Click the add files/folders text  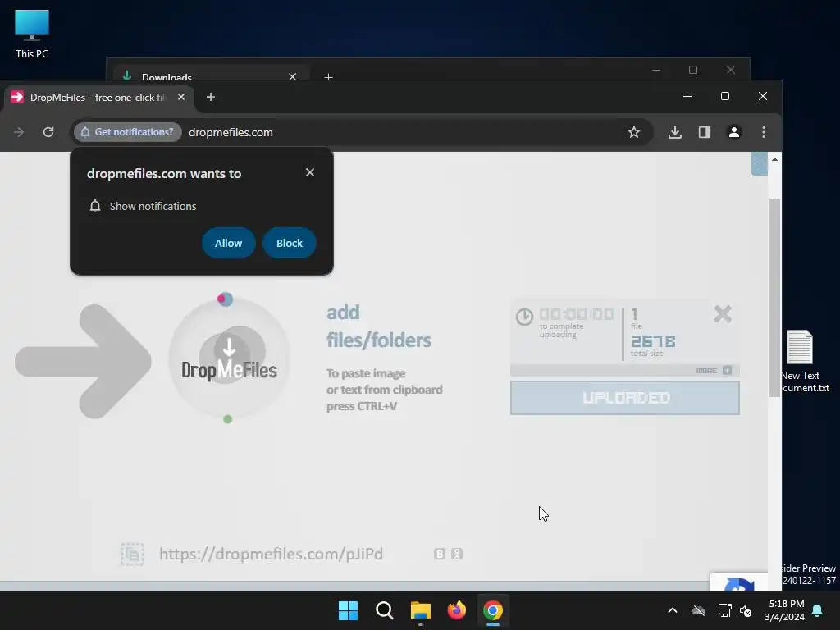tap(379, 326)
